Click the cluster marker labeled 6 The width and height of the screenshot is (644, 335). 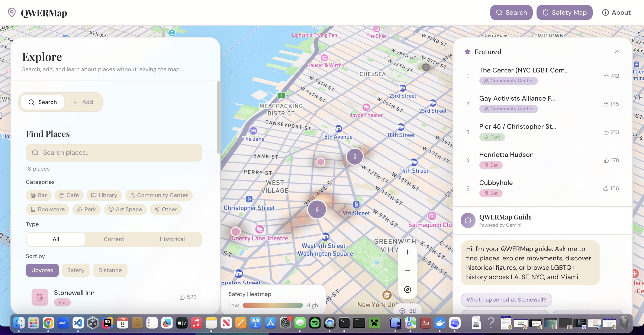[x=317, y=209]
